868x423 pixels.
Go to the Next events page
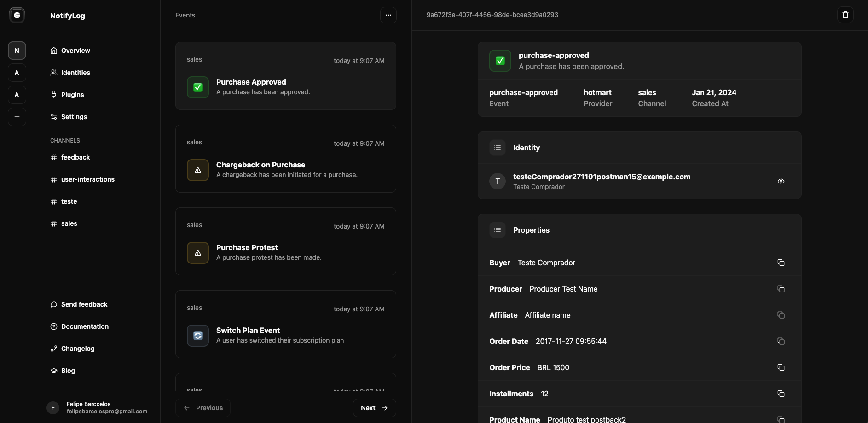click(x=374, y=408)
